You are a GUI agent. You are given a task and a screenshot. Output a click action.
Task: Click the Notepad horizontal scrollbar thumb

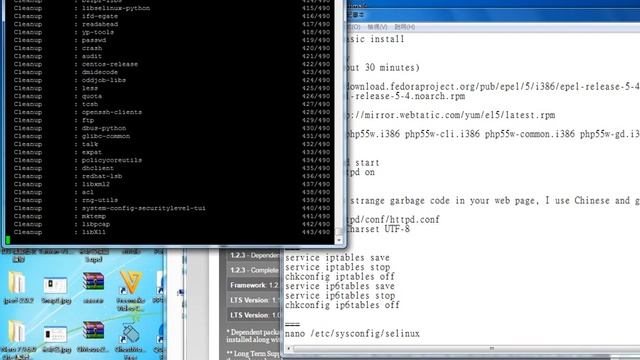(x=490, y=349)
